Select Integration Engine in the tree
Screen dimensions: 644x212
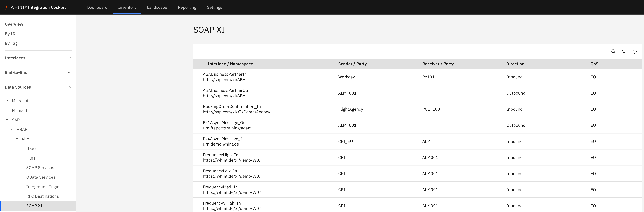coord(44,187)
